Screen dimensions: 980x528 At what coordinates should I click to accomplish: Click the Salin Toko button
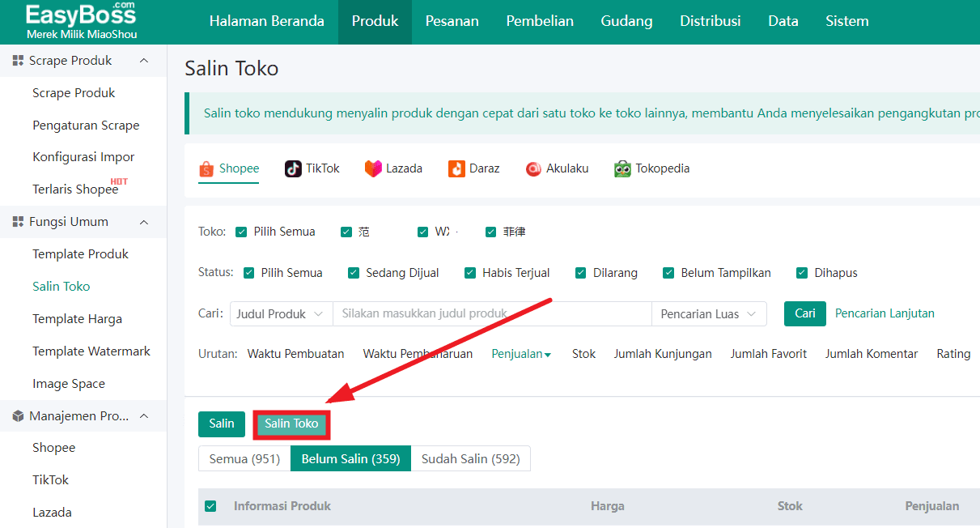(291, 424)
